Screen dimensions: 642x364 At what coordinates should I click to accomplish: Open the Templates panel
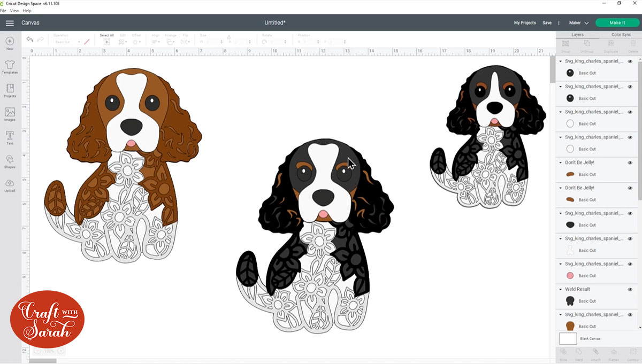[10, 66]
